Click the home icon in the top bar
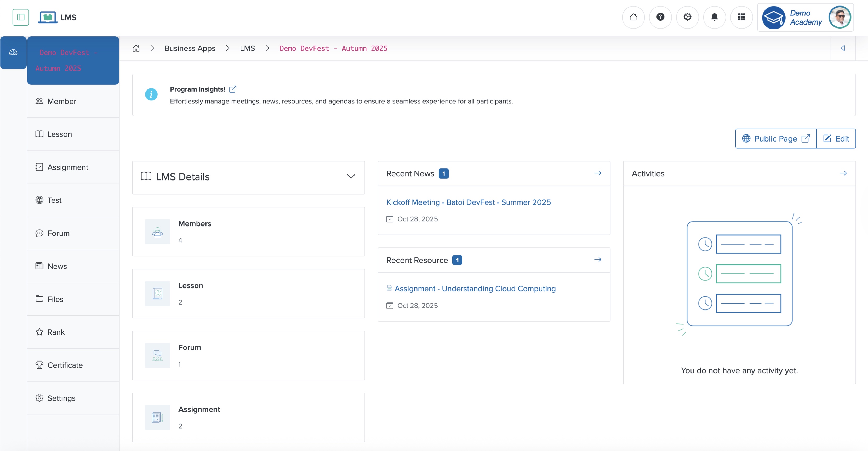This screenshot has width=868, height=451. click(633, 17)
